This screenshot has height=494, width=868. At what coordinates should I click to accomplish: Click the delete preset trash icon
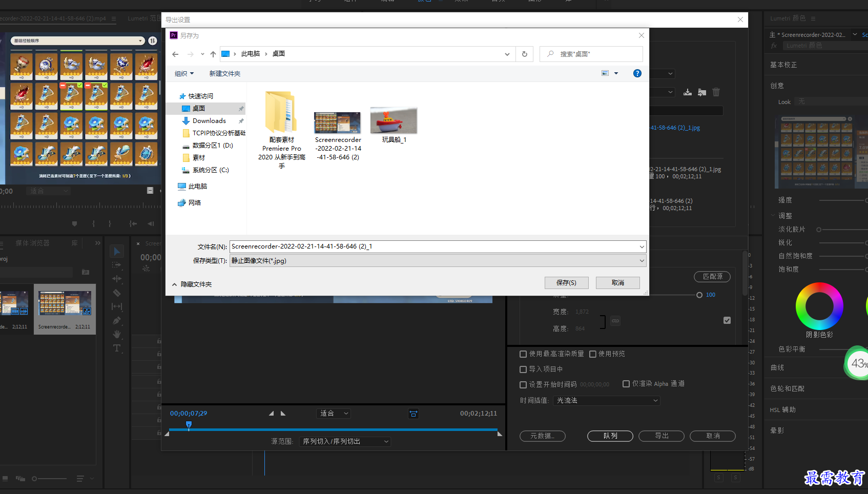tap(716, 92)
